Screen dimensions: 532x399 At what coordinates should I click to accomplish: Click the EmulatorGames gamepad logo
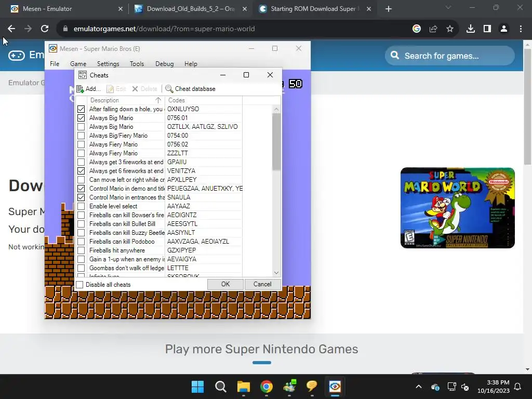(17, 55)
